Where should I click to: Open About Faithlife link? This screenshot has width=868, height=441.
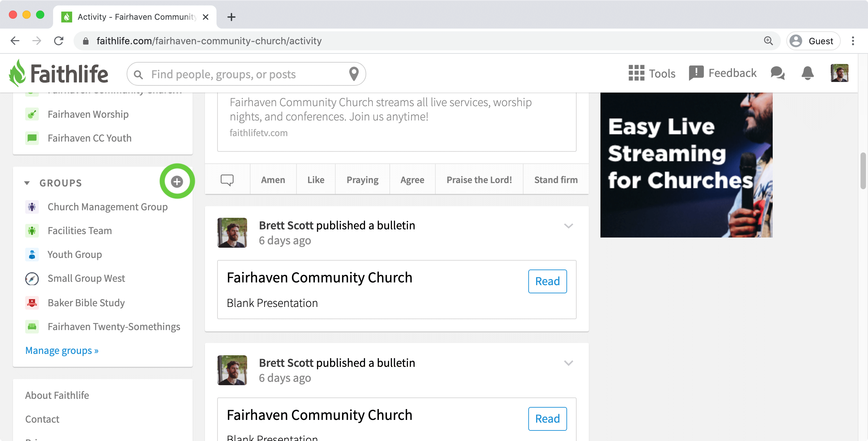click(x=57, y=395)
